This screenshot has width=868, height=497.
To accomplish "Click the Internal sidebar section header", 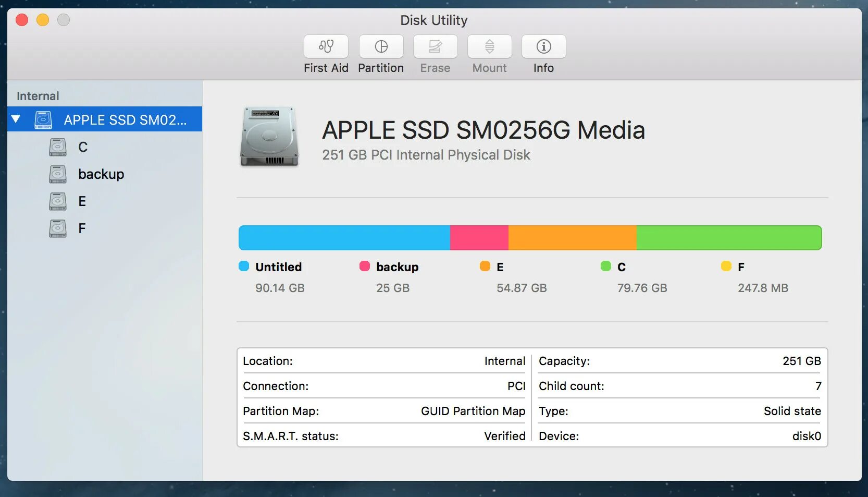I will click(x=38, y=96).
